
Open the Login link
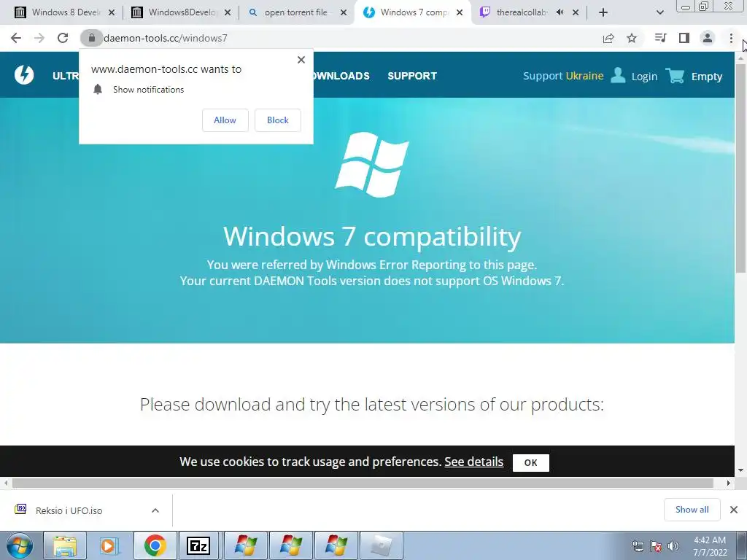[644, 76]
